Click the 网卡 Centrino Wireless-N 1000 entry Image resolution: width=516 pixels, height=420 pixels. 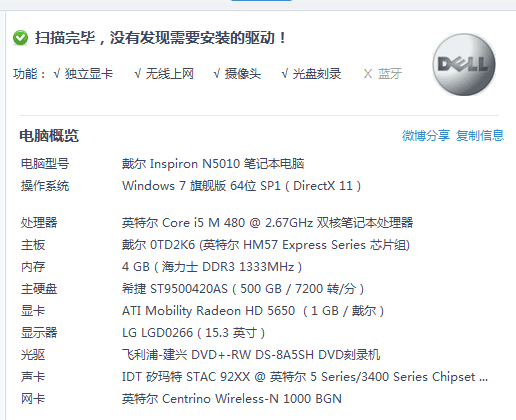[x=232, y=399]
